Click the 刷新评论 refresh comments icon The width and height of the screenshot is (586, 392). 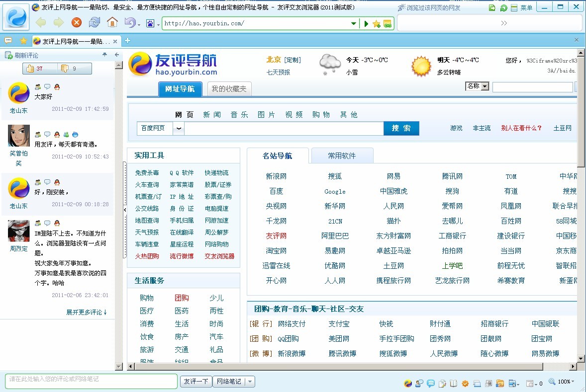tap(8, 55)
